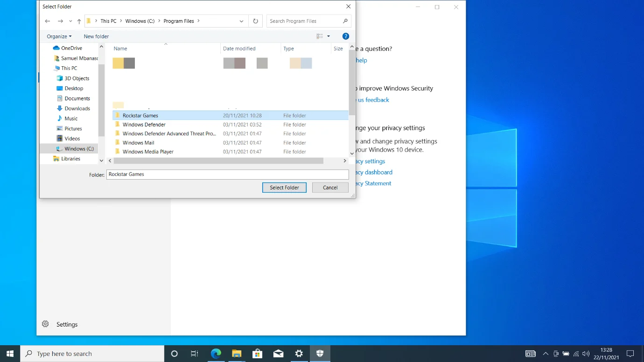Click the file list horizontal scrollbar
The height and width of the screenshot is (362, 644).
point(218,160)
